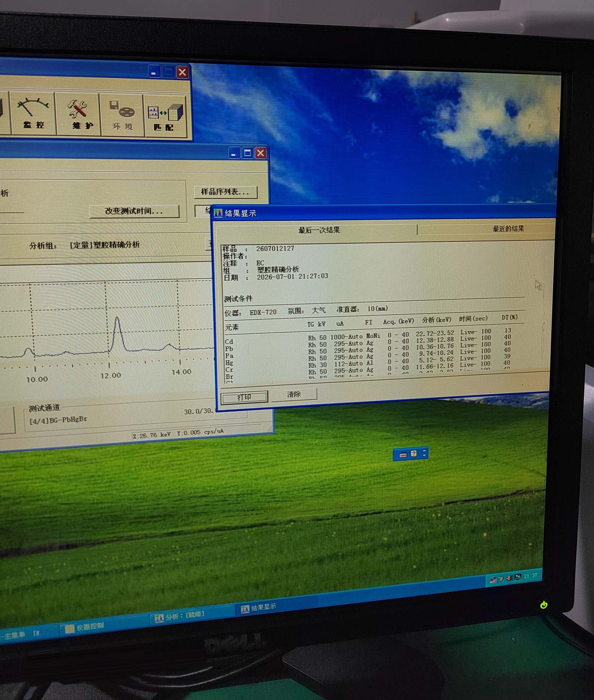The height and width of the screenshot is (700, 594).
Task: Click the language bar help icon
Action: pos(414,454)
